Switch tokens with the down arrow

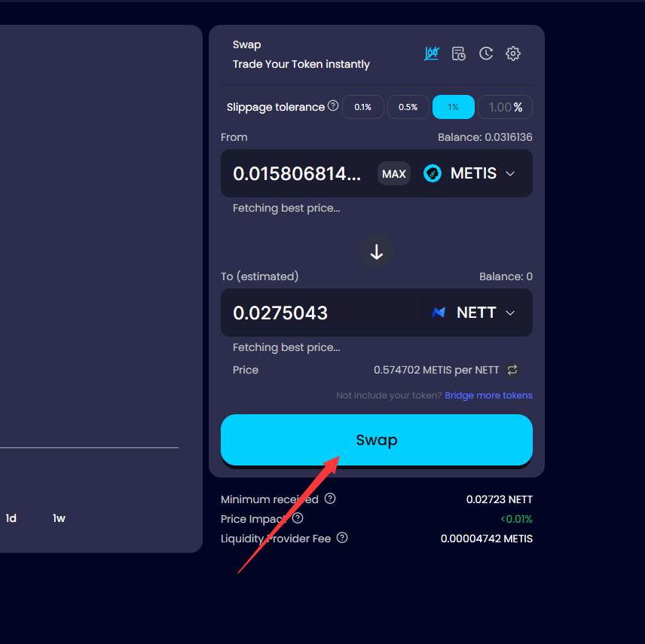377,252
